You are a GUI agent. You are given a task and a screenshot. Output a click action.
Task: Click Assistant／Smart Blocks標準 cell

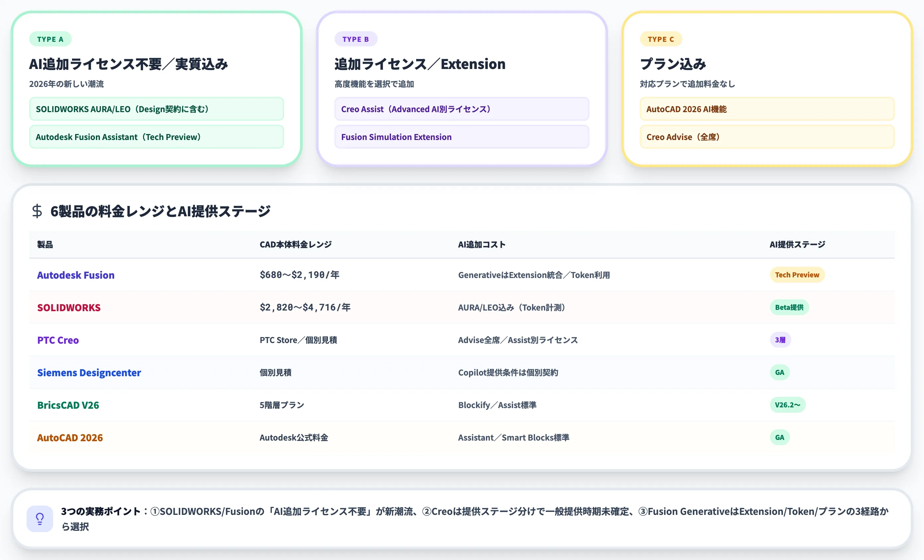513,438
